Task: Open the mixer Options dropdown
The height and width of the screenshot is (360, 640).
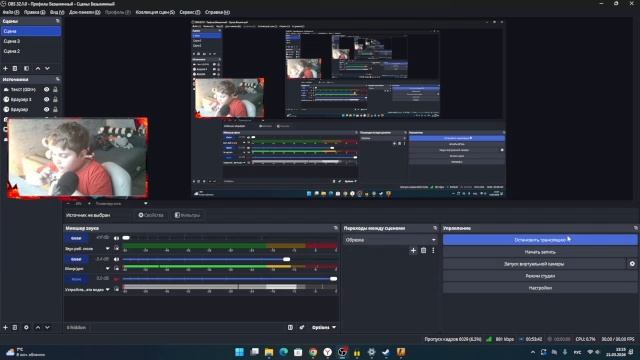Action: [324, 327]
